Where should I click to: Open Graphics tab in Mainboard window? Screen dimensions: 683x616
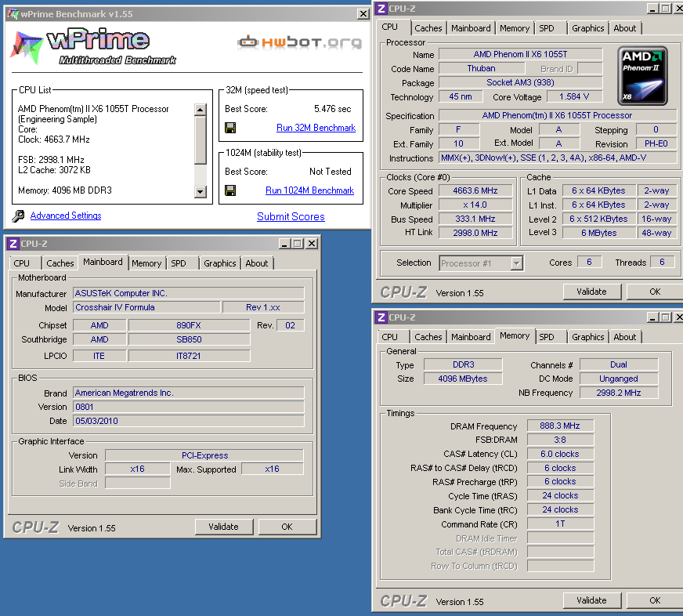point(219,263)
